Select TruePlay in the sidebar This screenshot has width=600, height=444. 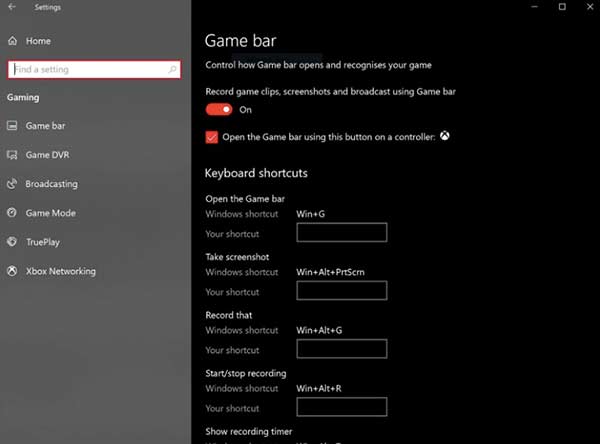click(42, 242)
